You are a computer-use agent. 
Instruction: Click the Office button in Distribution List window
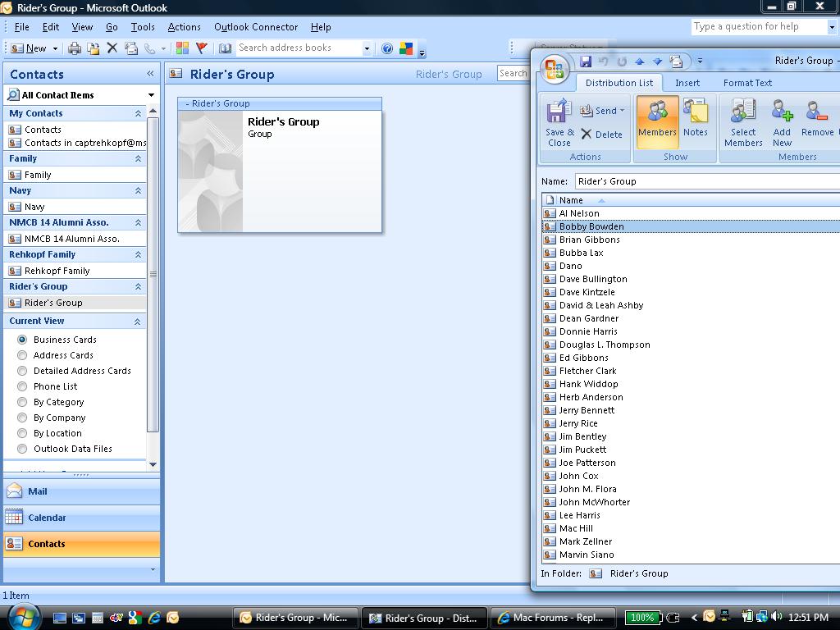coord(554,70)
